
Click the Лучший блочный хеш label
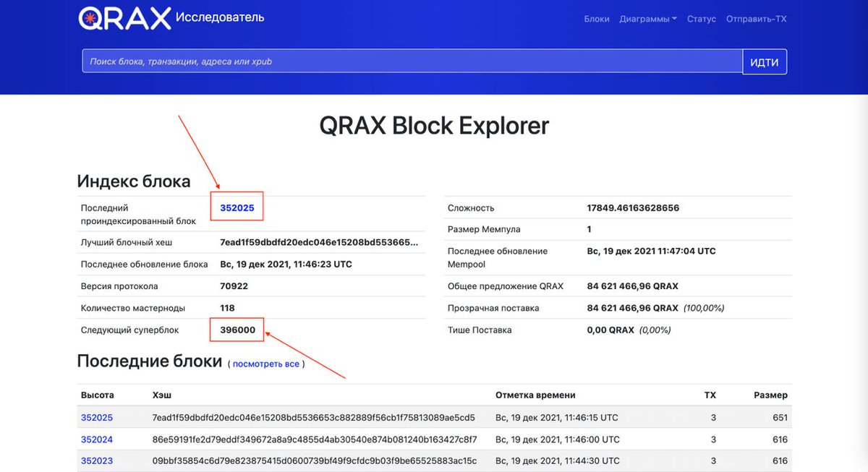pos(127,243)
